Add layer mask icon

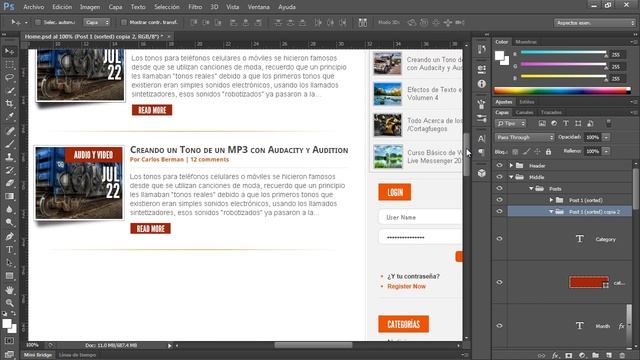coord(569,356)
